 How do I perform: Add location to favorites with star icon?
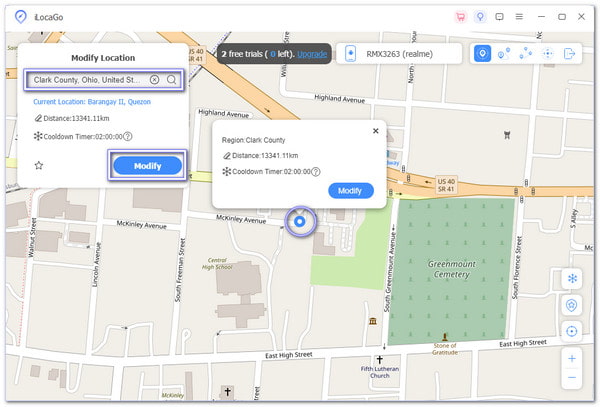pyautogui.click(x=39, y=165)
